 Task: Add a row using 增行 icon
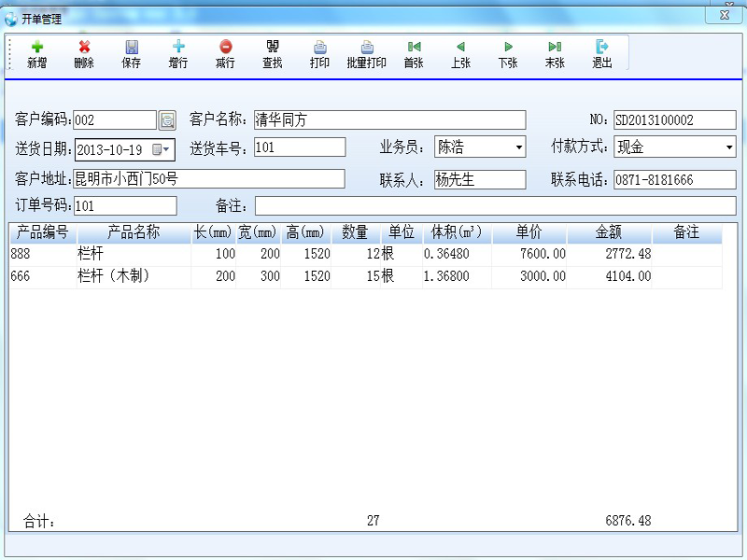178,47
